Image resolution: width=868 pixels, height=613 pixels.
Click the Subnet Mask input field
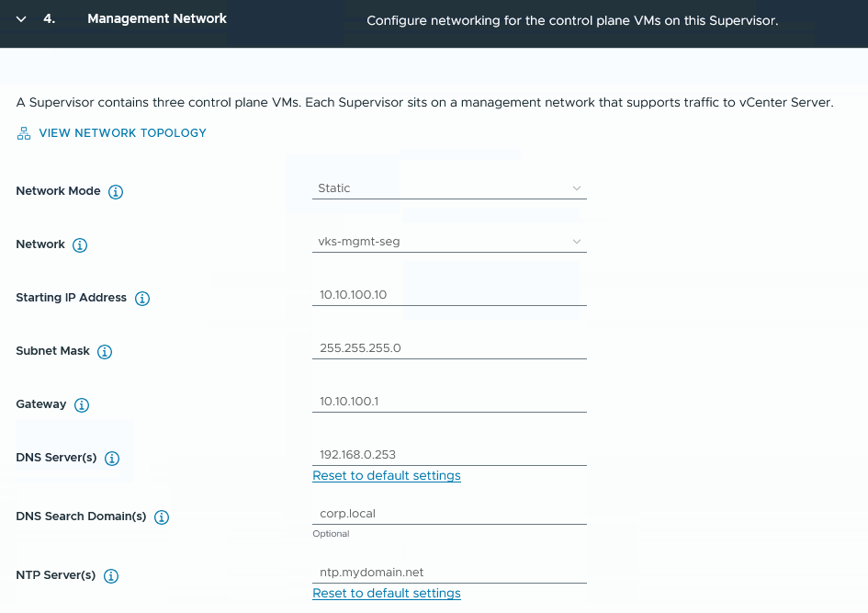pos(449,347)
